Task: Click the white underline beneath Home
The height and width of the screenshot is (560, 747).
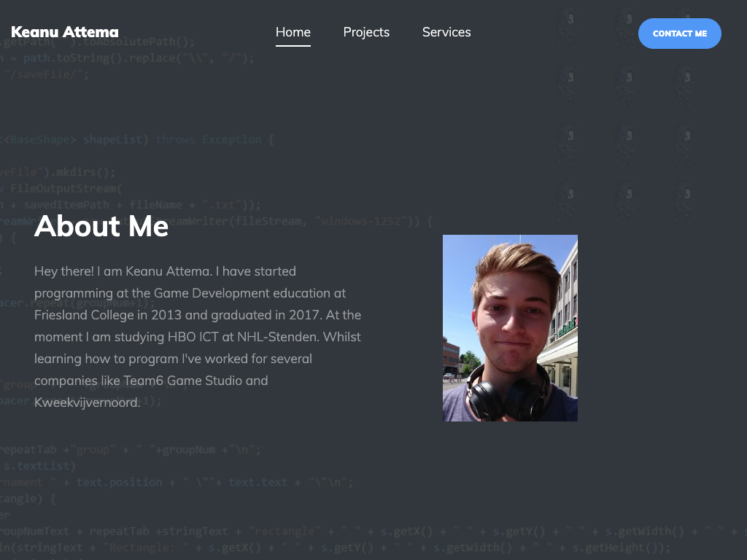Action: [293, 45]
